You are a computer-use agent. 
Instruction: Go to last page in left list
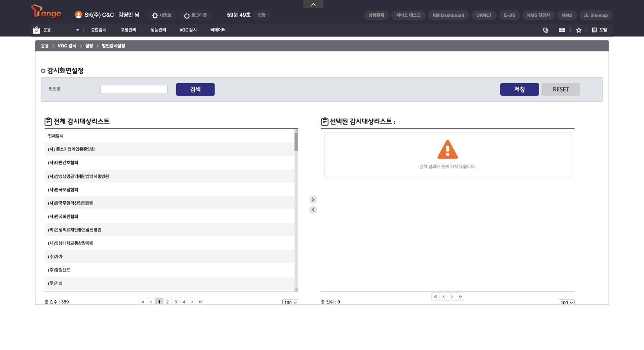[x=200, y=302]
